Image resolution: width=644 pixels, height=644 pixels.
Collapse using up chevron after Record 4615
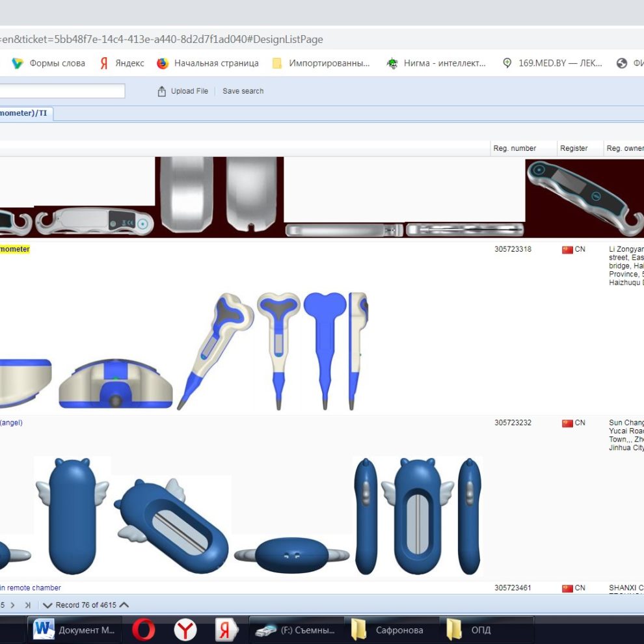(x=124, y=605)
